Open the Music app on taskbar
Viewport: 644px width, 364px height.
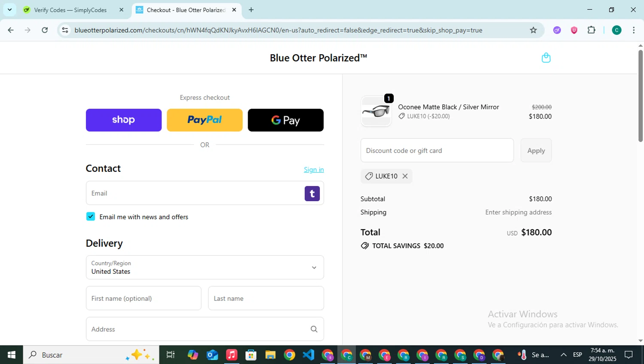pos(231,355)
